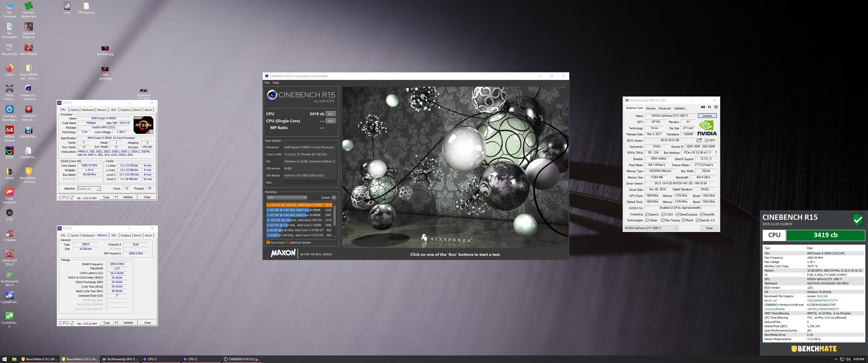Open Tools dropdown arrow in upper CPU-Z
Image resolution: width=868 pixels, height=363 pixels.
(115, 197)
